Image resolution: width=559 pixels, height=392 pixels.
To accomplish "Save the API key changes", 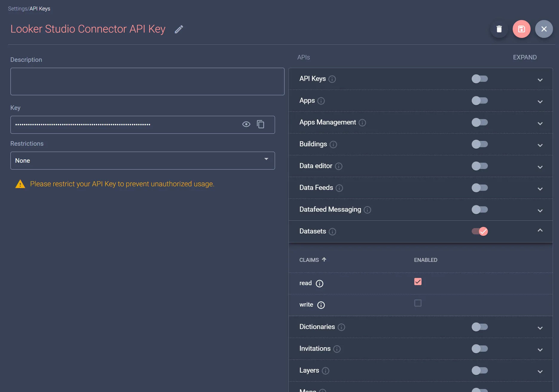I will click(x=521, y=29).
